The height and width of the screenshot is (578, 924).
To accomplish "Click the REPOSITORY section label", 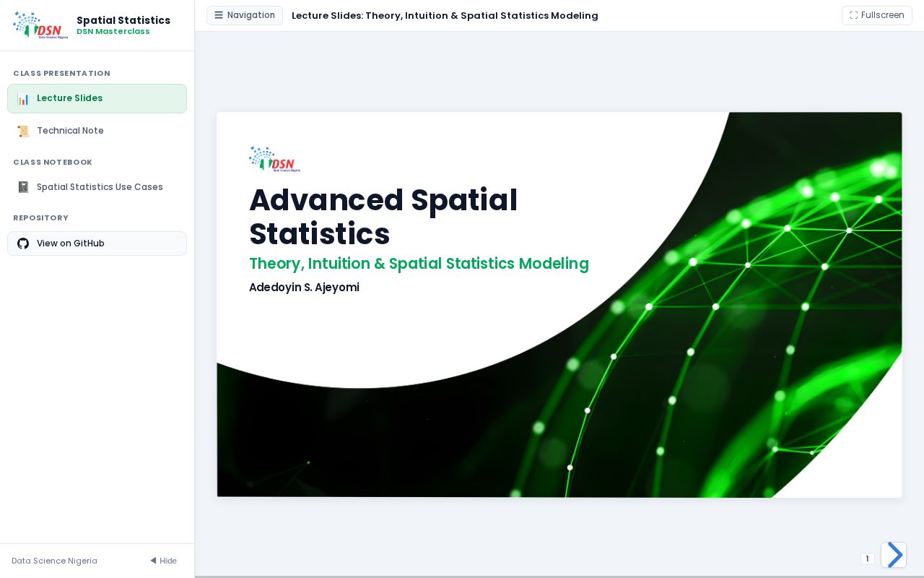I will click(x=40, y=218).
